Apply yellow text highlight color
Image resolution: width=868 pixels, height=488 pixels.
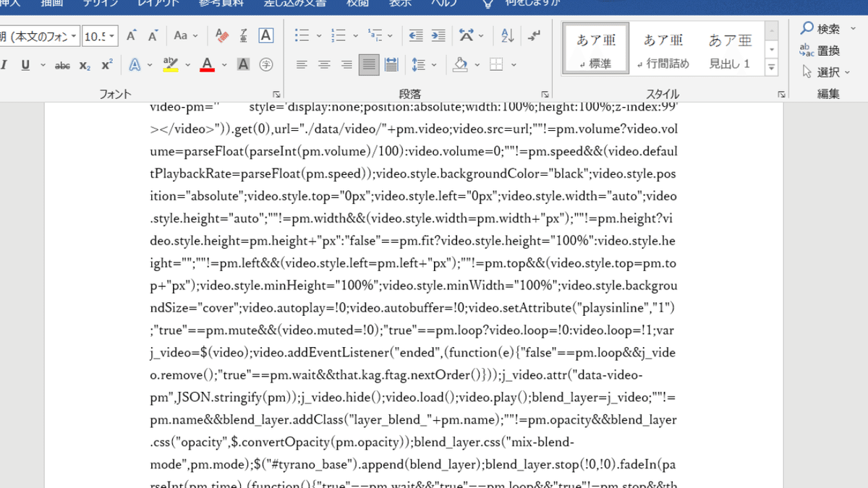click(x=171, y=65)
